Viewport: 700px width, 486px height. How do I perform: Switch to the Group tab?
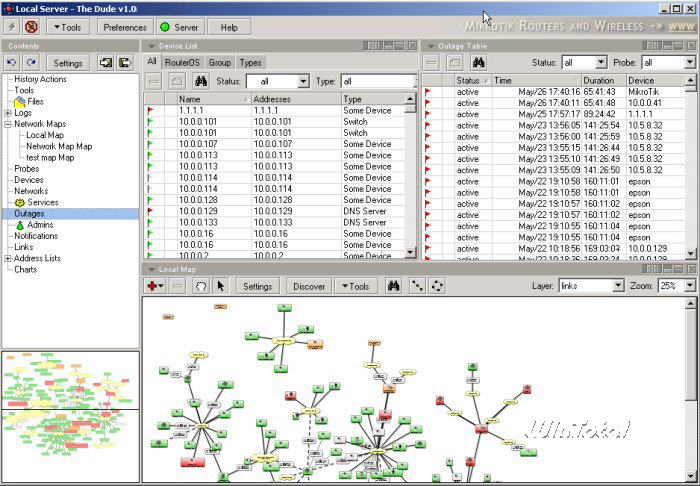[x=220, y=62]
